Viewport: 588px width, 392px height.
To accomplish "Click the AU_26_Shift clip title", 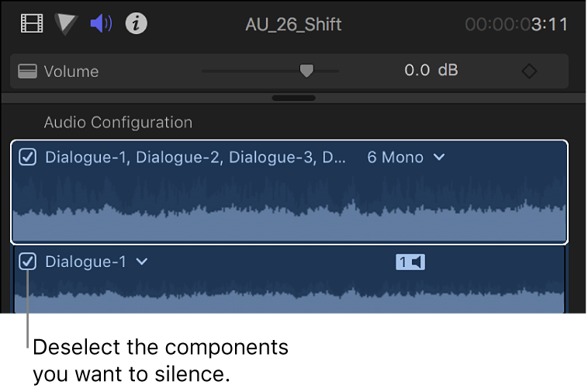I will point(293,25).
